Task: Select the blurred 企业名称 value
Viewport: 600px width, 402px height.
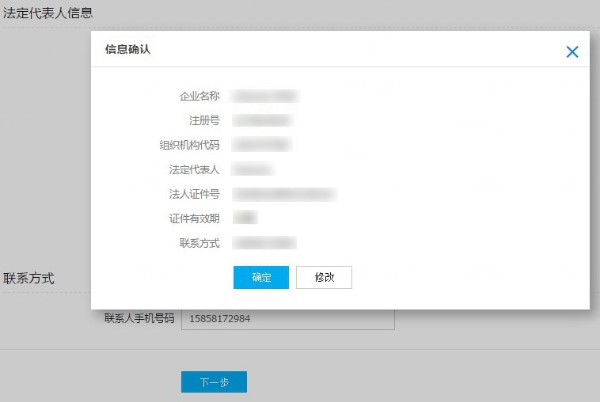Action: (265, 96)
